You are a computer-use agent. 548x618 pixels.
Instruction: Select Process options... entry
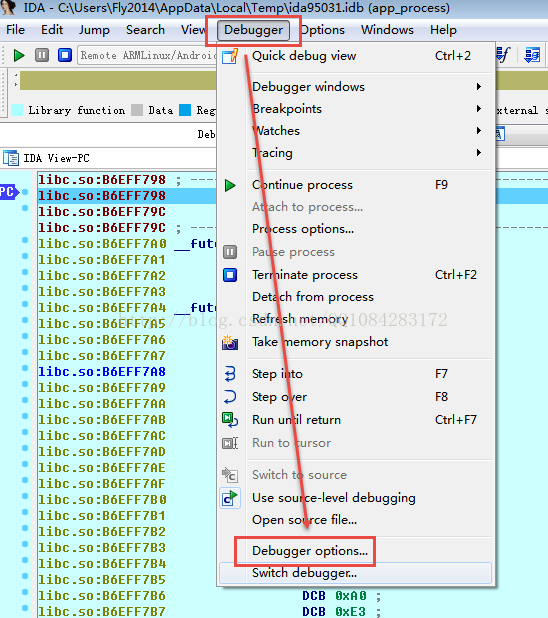pyautogui.click(x=303, y=229)
